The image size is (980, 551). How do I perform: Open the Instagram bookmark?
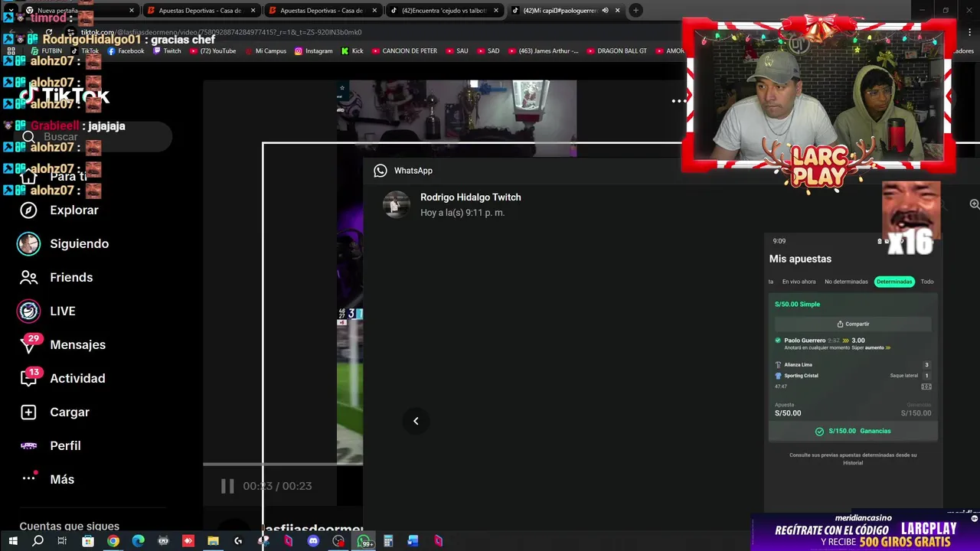click(x=313, y=51)
